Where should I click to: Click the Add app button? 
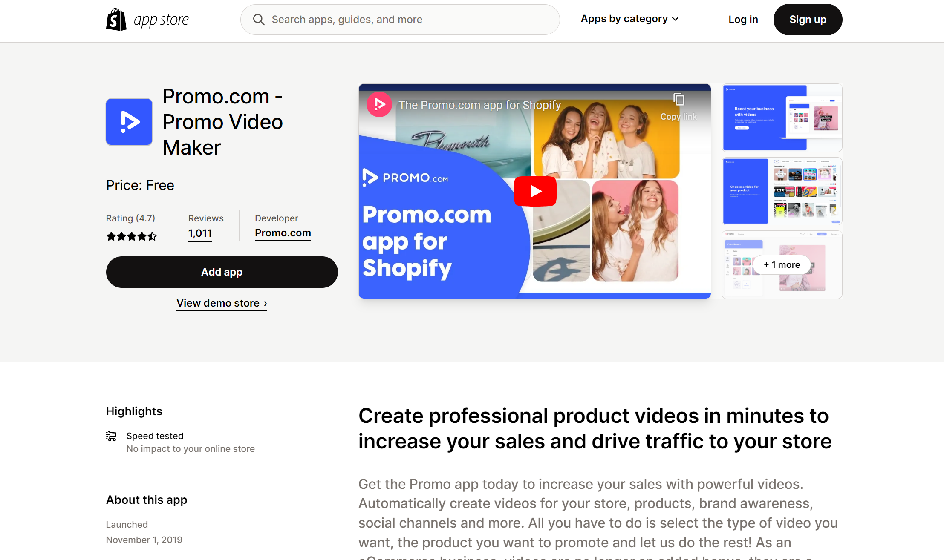[x=222, y=272]
